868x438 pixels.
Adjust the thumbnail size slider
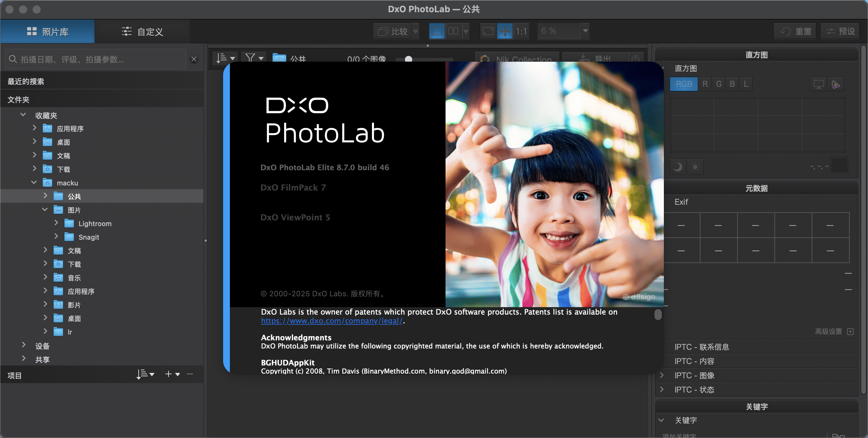(409, 59)
